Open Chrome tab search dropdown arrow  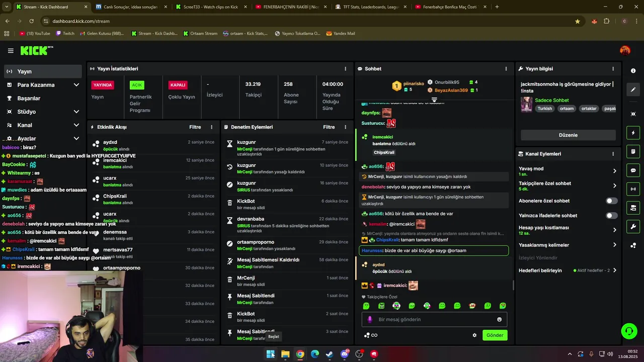pos(7,7)
